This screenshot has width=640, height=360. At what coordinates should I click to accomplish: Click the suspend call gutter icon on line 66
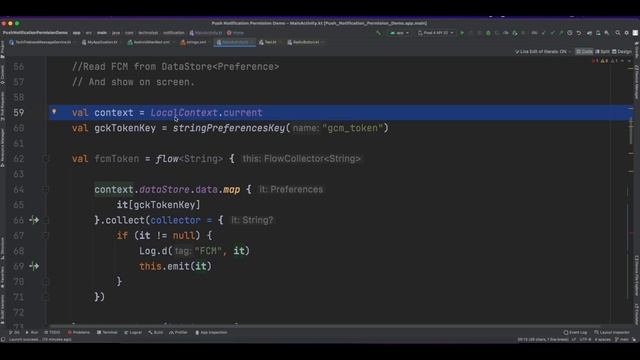click(x=34, y=220)
